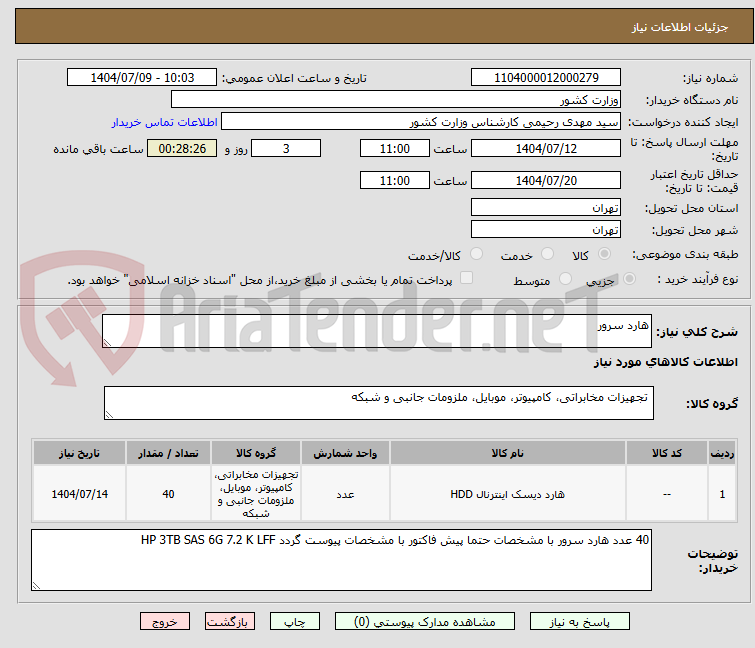Click the row number cell 1
The image size is (755, 648).
click(722, 494)
